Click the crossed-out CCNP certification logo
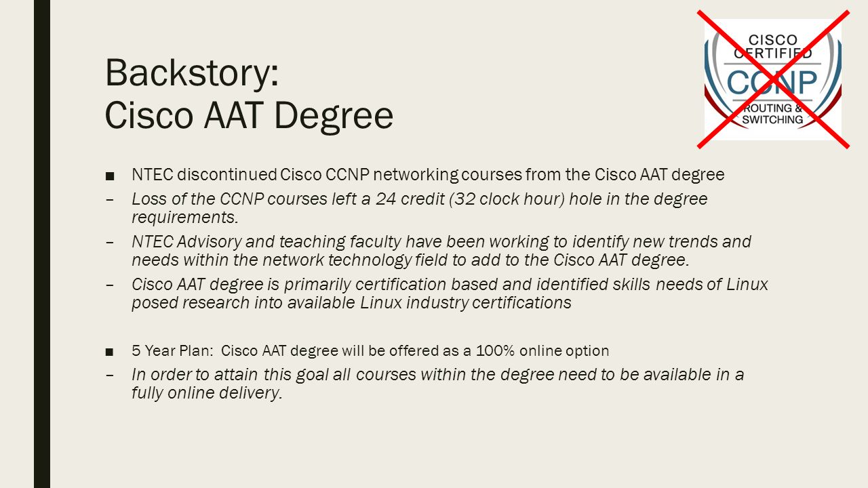This screenshot has height=488, width=868. 773,79
